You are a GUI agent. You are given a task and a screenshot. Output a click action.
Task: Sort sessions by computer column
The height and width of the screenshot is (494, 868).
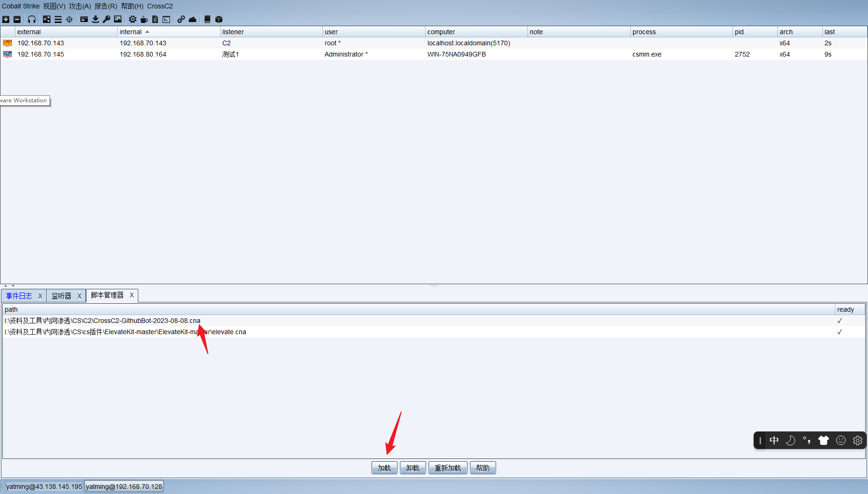(477, 32)
